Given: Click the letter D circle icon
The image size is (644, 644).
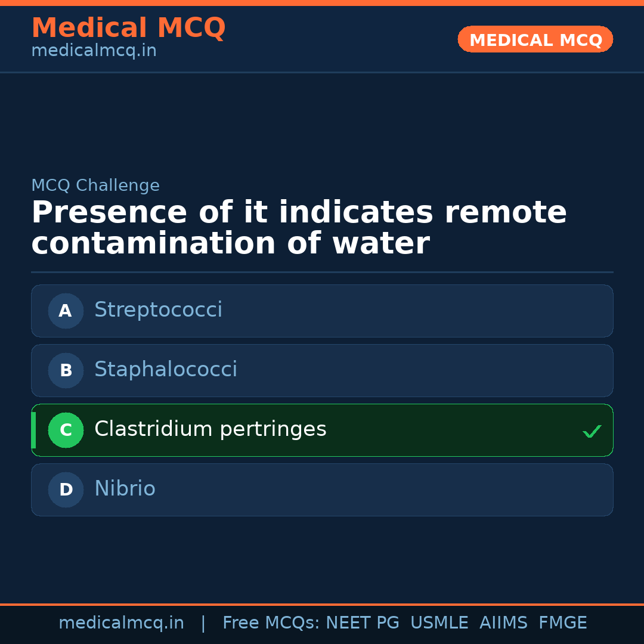Looking at the screenshot, I should click(66, 490).
